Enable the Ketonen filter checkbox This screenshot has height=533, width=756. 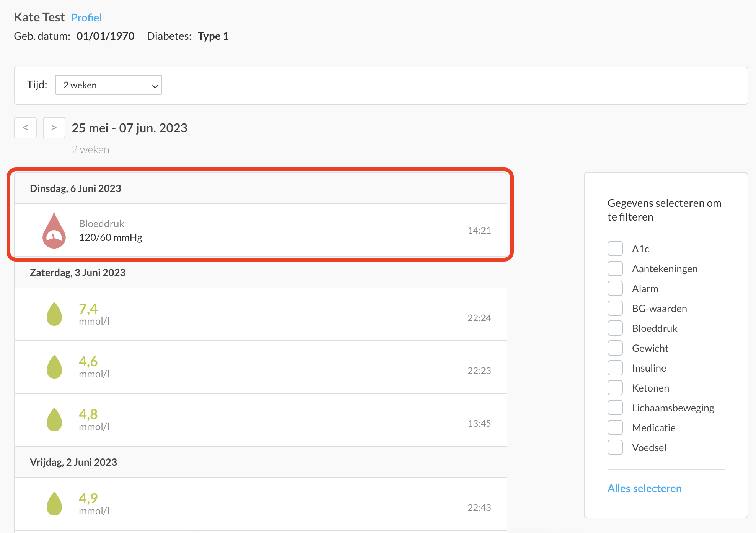615,388
